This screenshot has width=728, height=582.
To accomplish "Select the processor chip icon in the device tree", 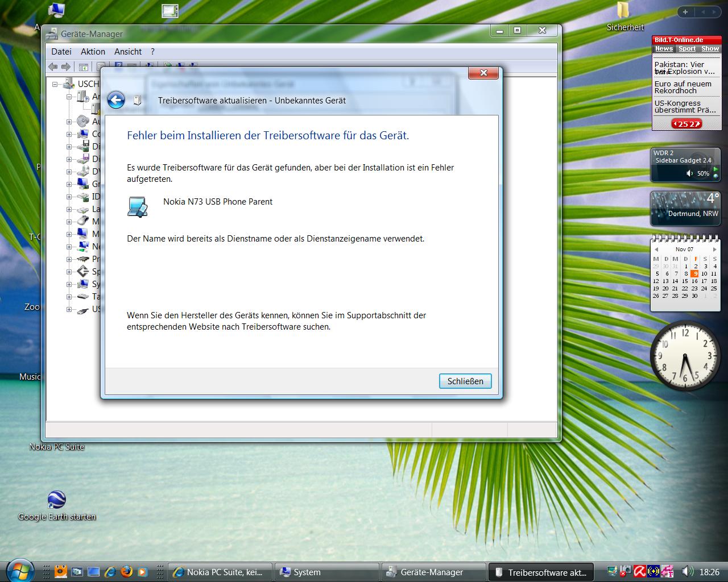I will [83, 259].
